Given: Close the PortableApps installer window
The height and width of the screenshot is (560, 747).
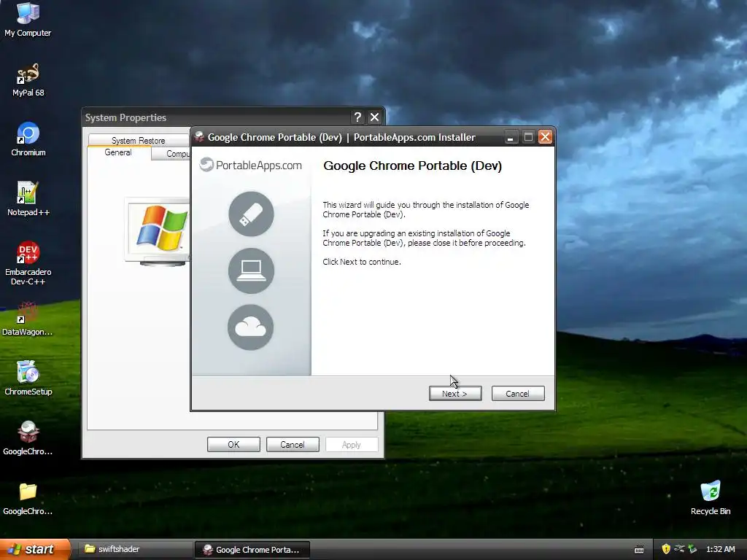Looking at the screenshot, I should pyautogui.click(x=545, y=137).
